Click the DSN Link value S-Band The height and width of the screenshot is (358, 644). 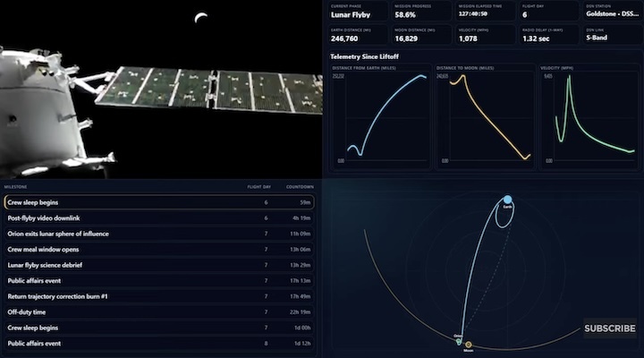pyautogui.click(x=597, y=38)
